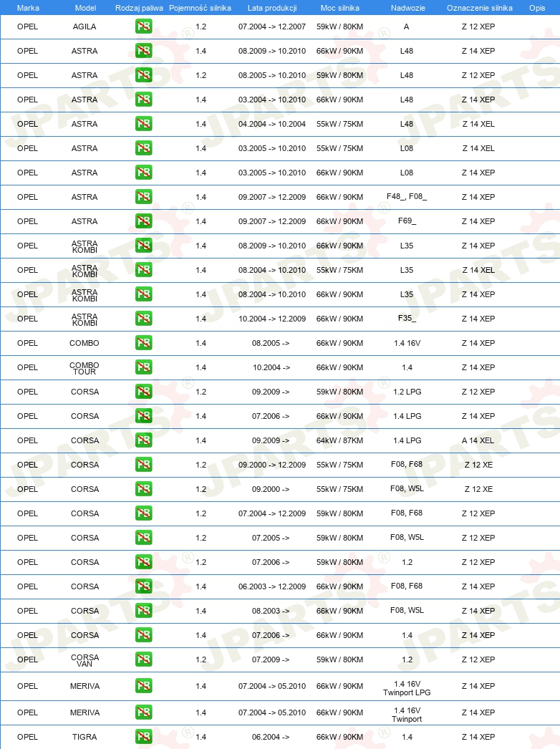Select OPEL brand cell in the TIGRA row
This screenshot has height=749, width=560.
(27, 737)
